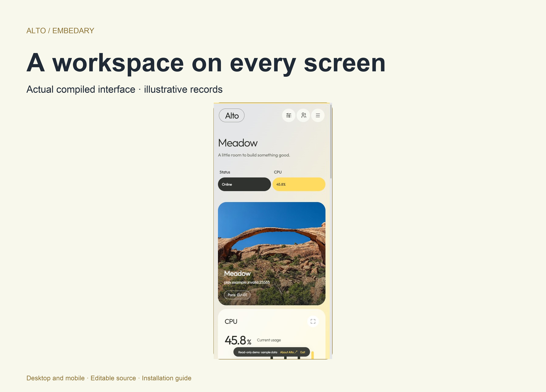Screen dimensions: 546x392
Task: Click the 'A little room to build something good.' text
Action: (254, 155)
